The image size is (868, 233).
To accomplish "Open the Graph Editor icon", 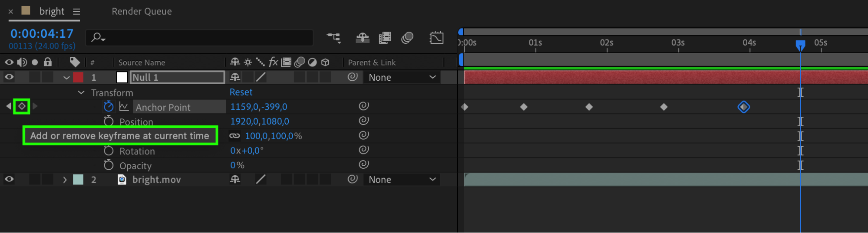I will tap(436, 38).
